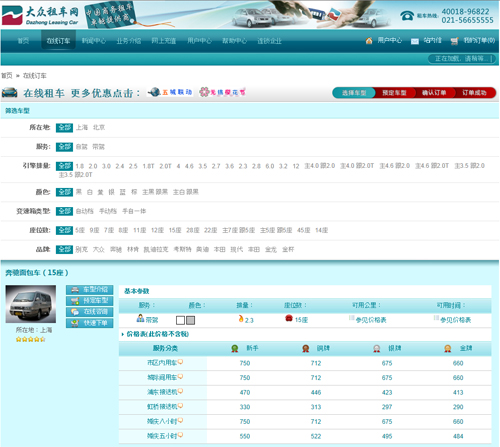
Task: Click the 确认订单 step indicator
Action: (x=434, y=93)
